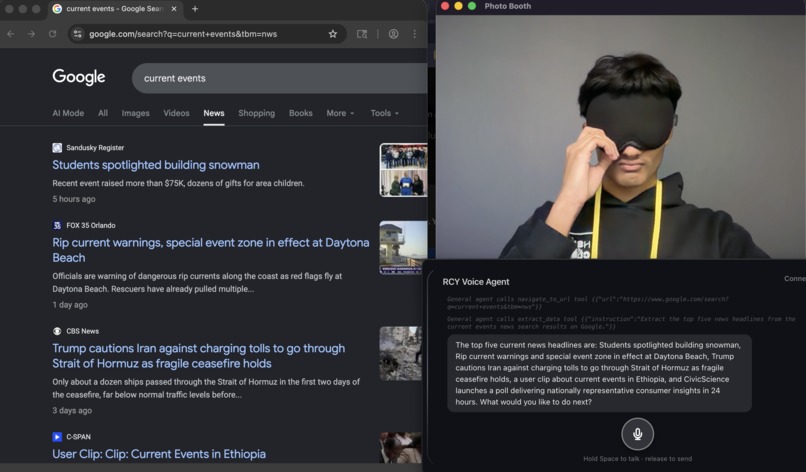806x472 pixels.
Task: Open the tab search icon in Chrome toolbar
Action: coord(362,34)
